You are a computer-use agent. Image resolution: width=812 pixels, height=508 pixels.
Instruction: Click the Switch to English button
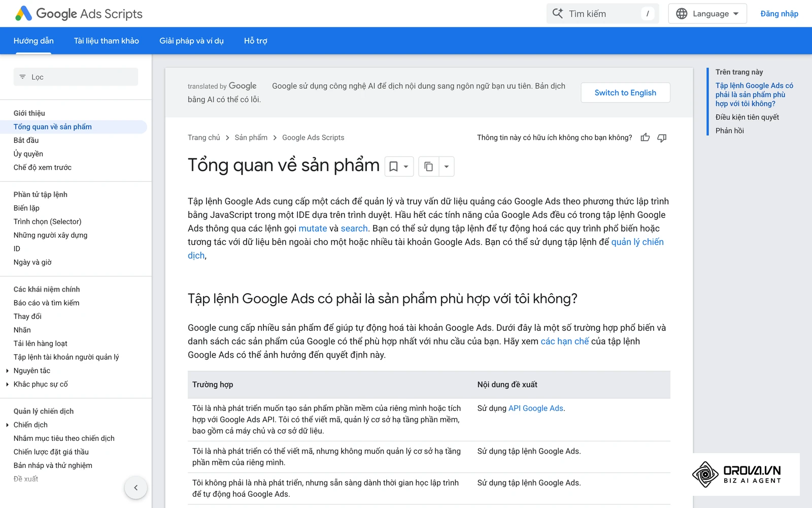point(625,92)
